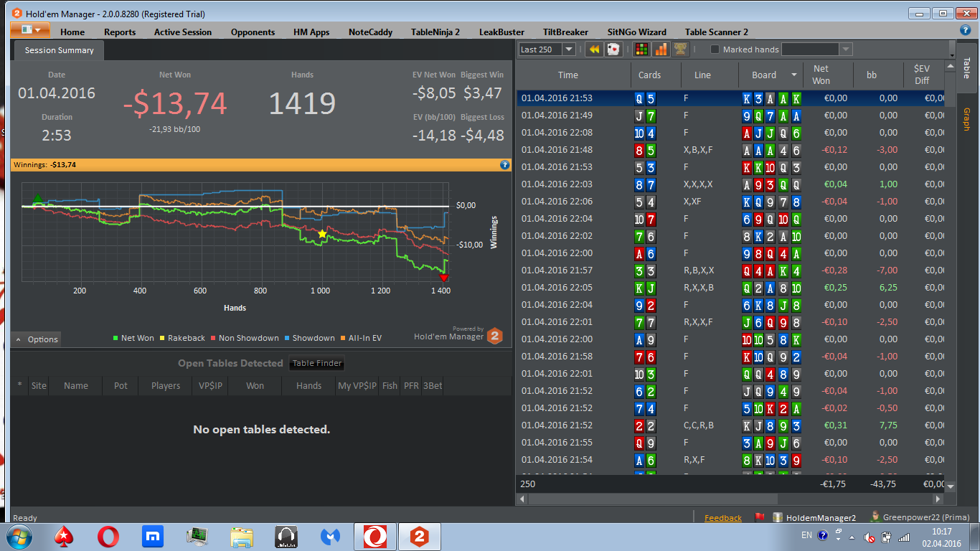Click the trophy icon in hands toolbar
The width and height of the screenshot is (980, 551).
680,50
